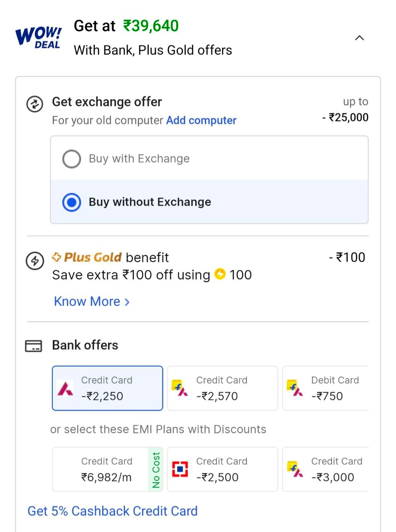Select the No Cost ₹6,982/m EMI plan
The height and width of the screenshot is (532, 396).
tap(107, 469)
